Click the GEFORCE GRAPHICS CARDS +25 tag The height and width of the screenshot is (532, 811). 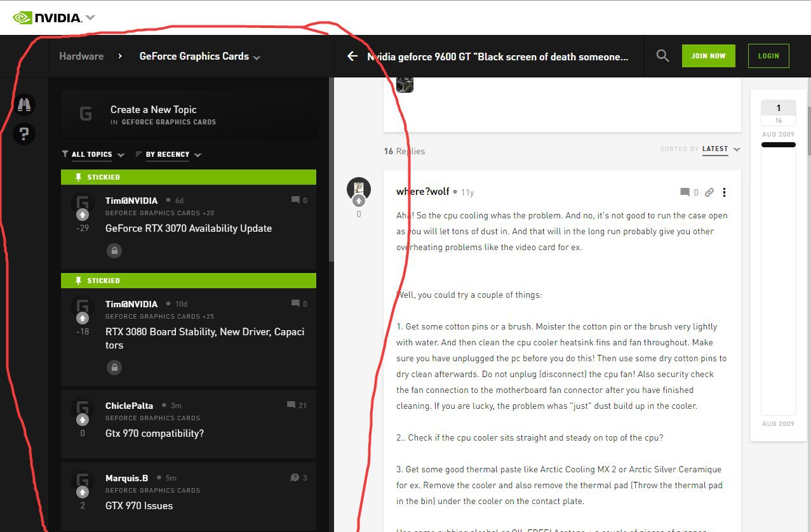159,316
